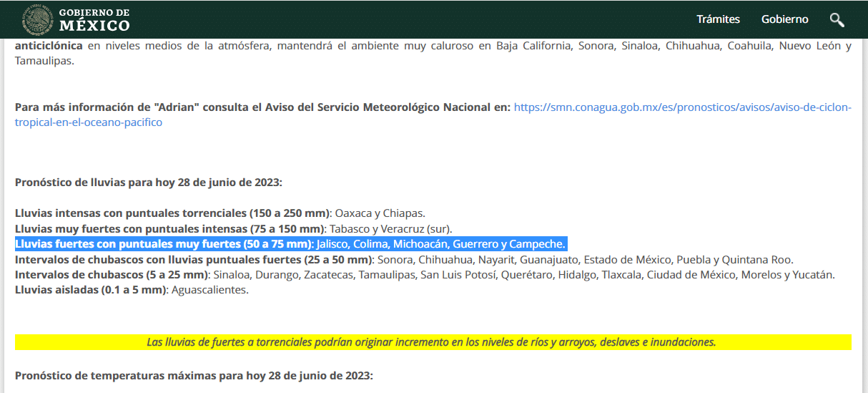Click 'Intervalos de chubascos con lluvias puntuales fuertes'
This screenshot has height=393, width=868.
194,259
